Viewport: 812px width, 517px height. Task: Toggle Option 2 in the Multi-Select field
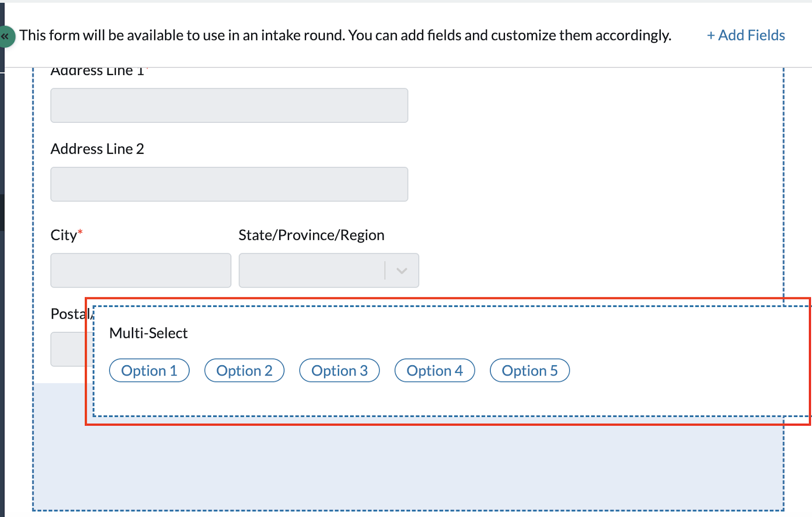244,370
